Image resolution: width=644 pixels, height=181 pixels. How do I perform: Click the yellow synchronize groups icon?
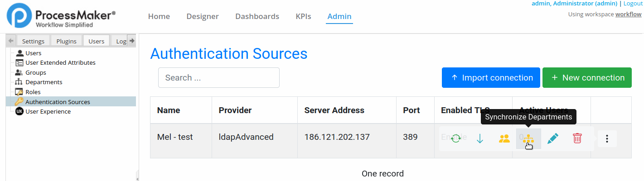(x=504, y=138)
